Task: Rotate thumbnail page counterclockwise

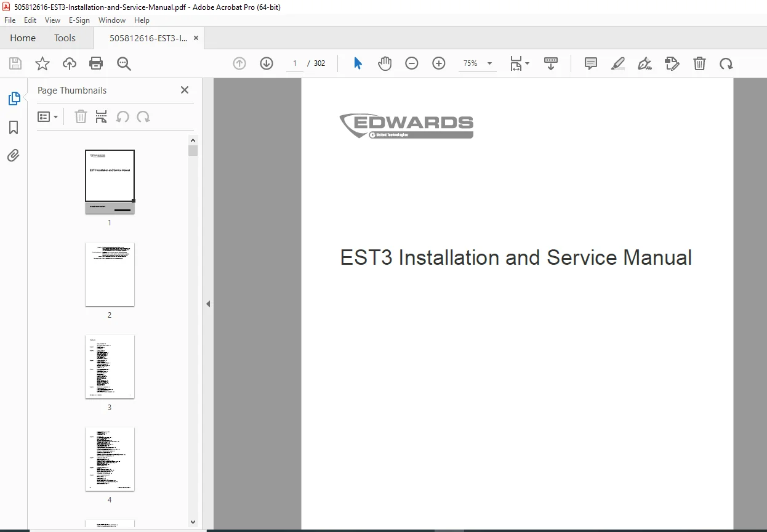Action: tap(122, 117)
